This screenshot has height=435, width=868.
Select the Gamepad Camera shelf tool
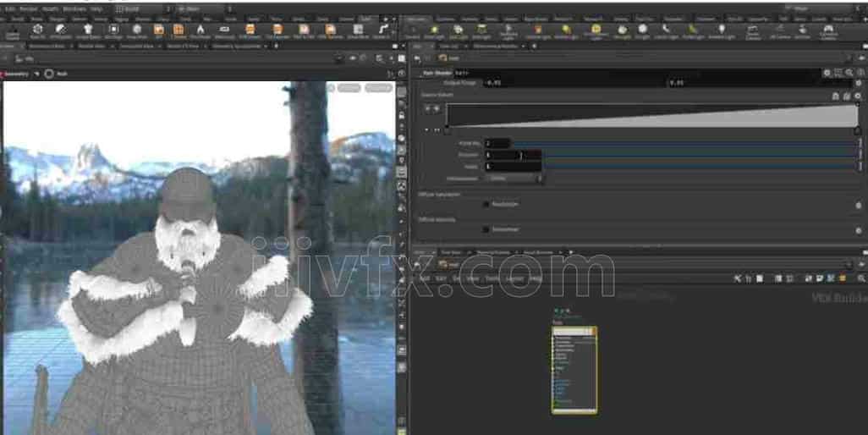tap(828, 30)
